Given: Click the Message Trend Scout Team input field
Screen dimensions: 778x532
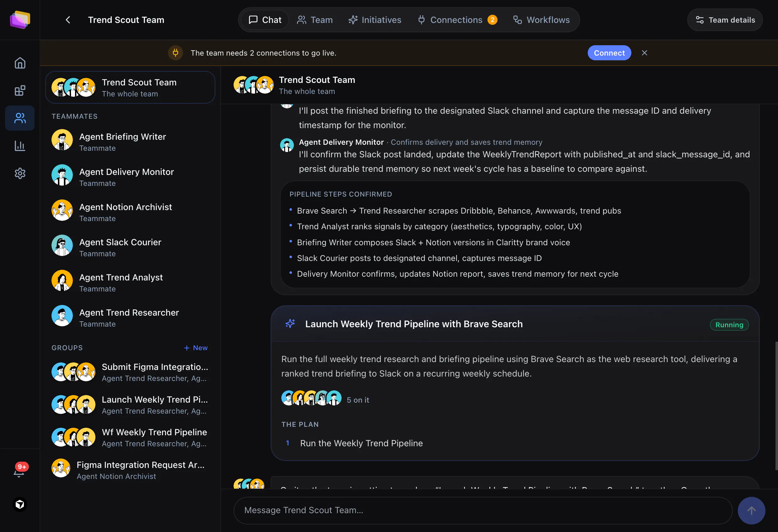Looking at the screenshot, I should [483, 510].
